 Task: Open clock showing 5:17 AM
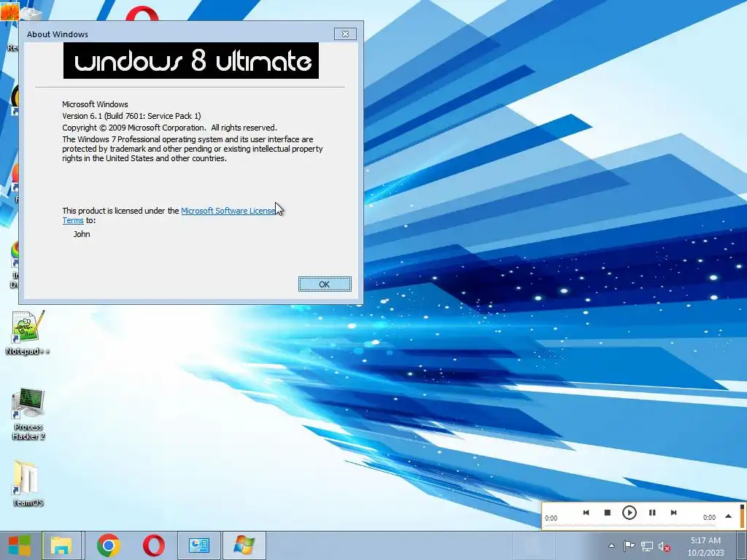tap(705, 546)
